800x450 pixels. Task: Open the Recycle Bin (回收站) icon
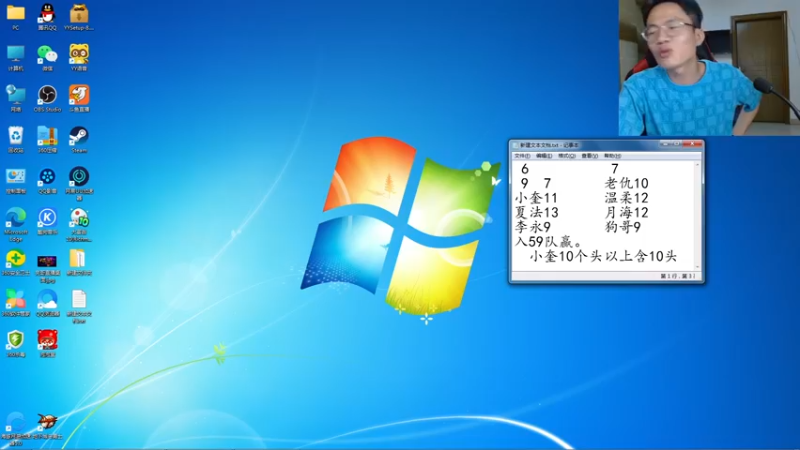click(16, 136)
